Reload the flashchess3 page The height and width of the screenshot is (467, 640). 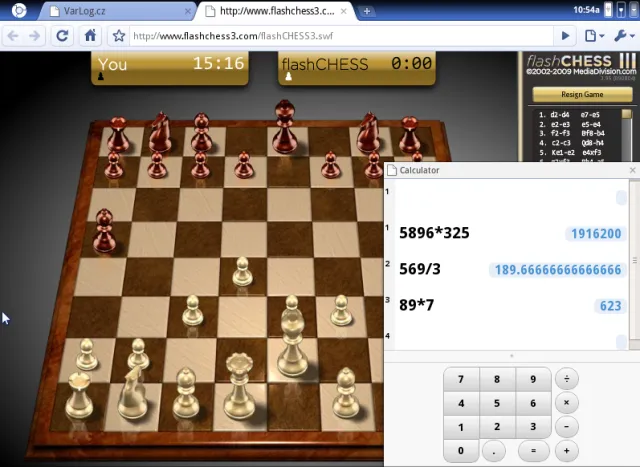coord(62,36)
